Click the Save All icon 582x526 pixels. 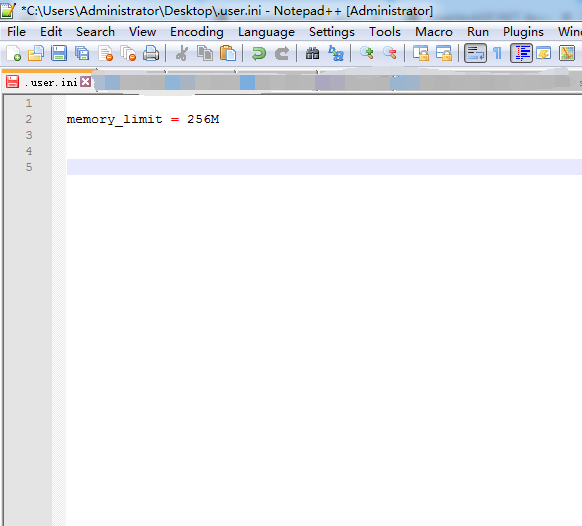(82, 53)
